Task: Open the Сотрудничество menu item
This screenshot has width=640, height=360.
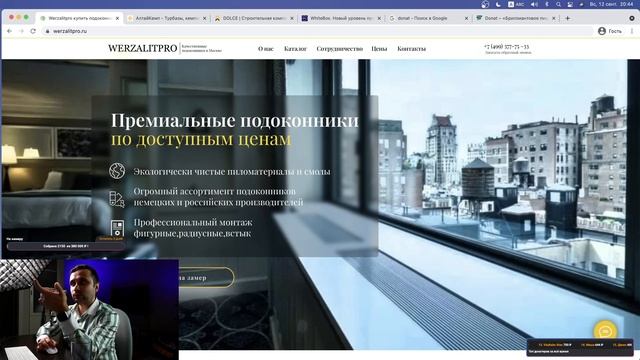Action: tap(340, 49)
